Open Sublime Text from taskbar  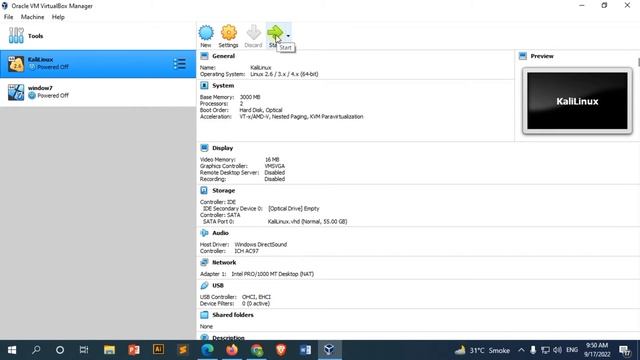click(x=183, y=350)
